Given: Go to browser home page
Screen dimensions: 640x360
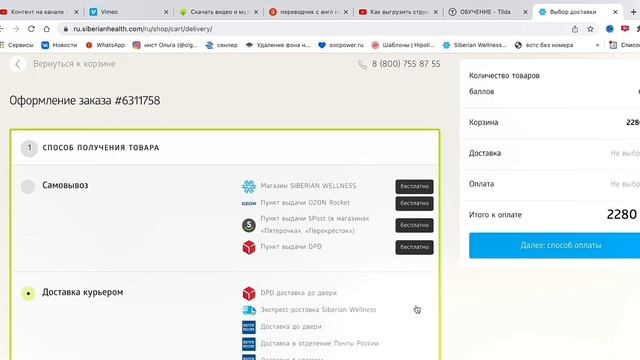Looking at the screenshot, I should [x=47, y=29].
